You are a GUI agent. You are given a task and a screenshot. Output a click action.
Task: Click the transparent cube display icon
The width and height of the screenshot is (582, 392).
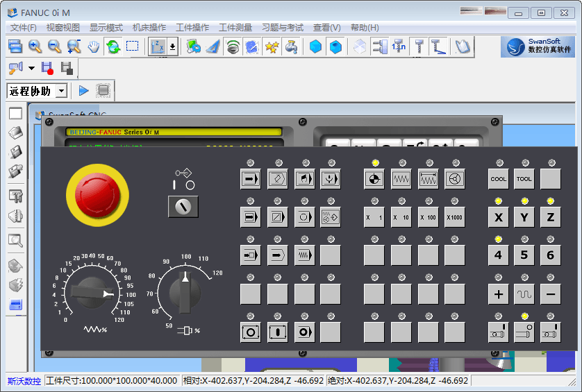359,46
